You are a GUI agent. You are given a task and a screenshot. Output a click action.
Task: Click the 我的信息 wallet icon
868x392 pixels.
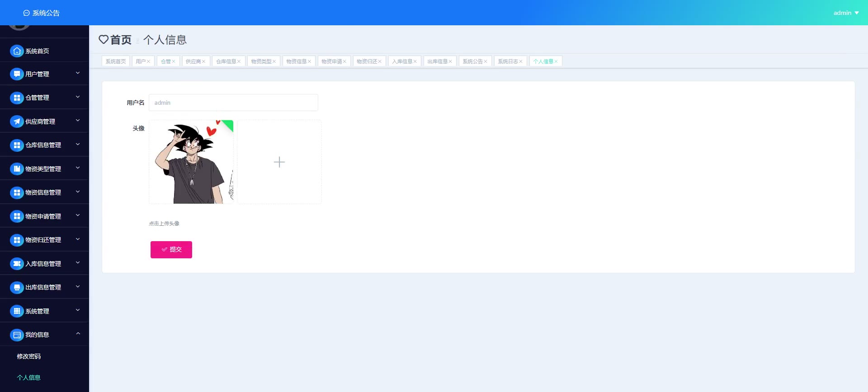point(17,335)
